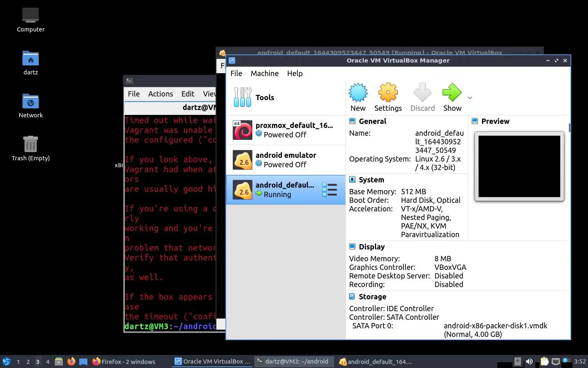Click the green Show arrow icon
The image size is (588, 368).
(452, 93)
